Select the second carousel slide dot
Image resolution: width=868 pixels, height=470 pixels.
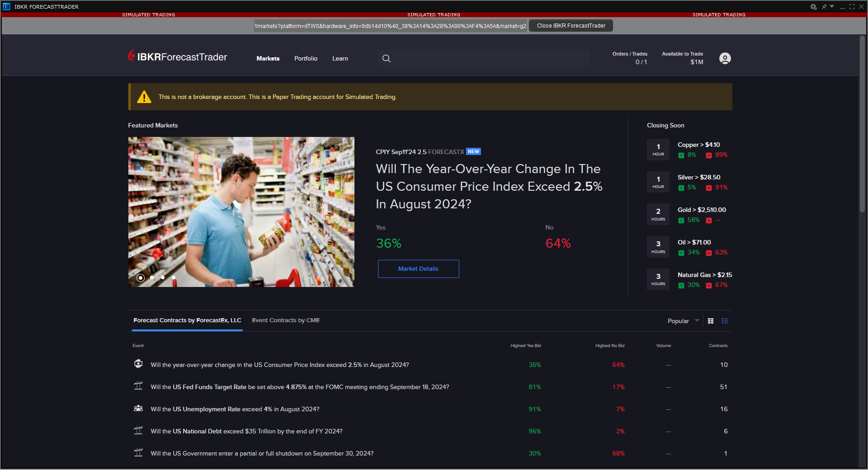[152, 277]
